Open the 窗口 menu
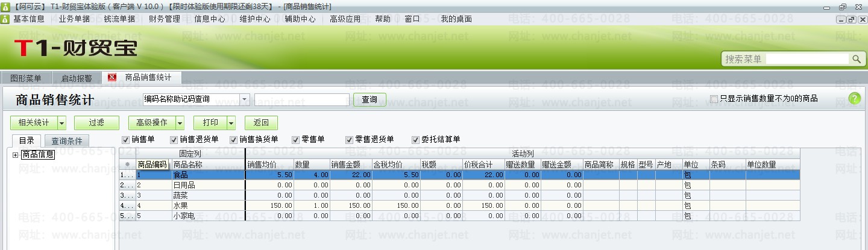The width and height of the screenshot is (868, 250). tap(412, 19)
